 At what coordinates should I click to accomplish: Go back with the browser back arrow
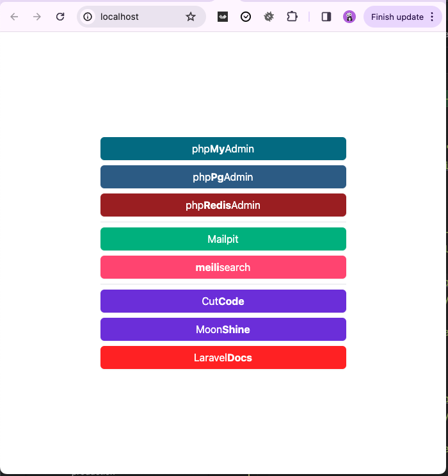pos(14,17)
